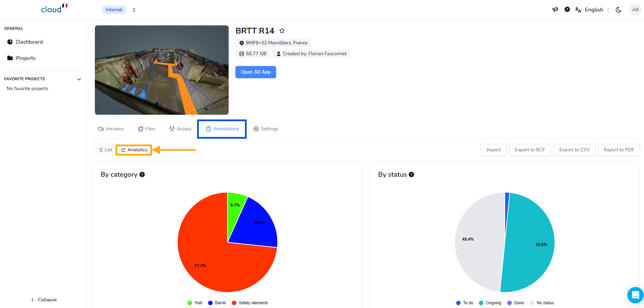Screen dimensions: 644x308
Task: Open the English language dropdown
Action: [x=594, y=10]
